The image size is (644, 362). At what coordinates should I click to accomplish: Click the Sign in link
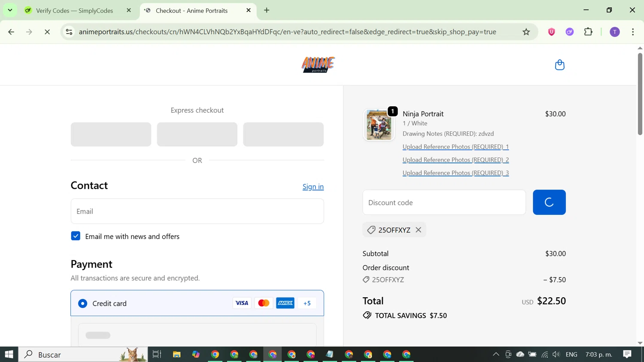[x=313, y=187]
